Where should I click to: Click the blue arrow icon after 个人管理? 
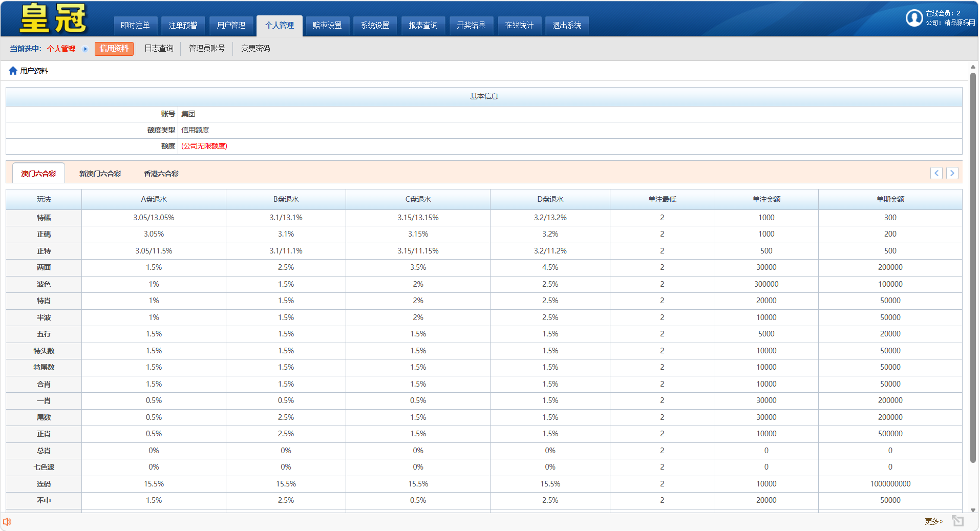(85, 49)
